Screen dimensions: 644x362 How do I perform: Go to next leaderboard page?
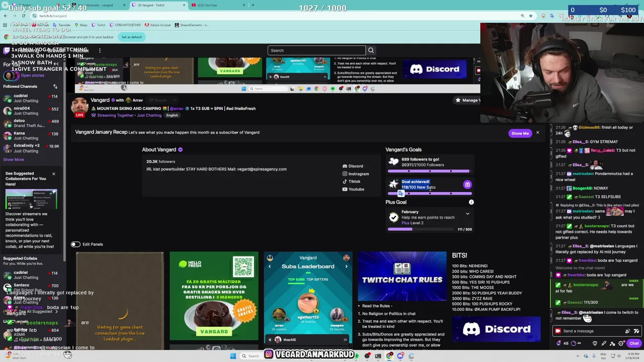346,266
